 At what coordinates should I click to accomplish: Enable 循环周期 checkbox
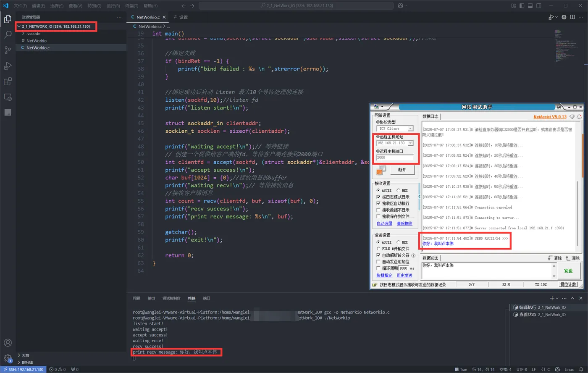pos(378,268)
